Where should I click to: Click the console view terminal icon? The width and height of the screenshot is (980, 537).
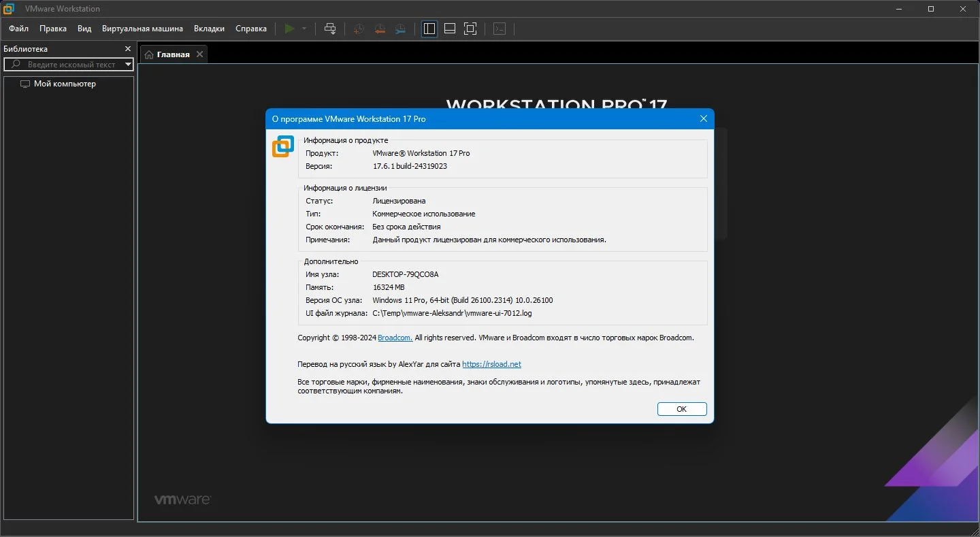(x=500, y=29)
